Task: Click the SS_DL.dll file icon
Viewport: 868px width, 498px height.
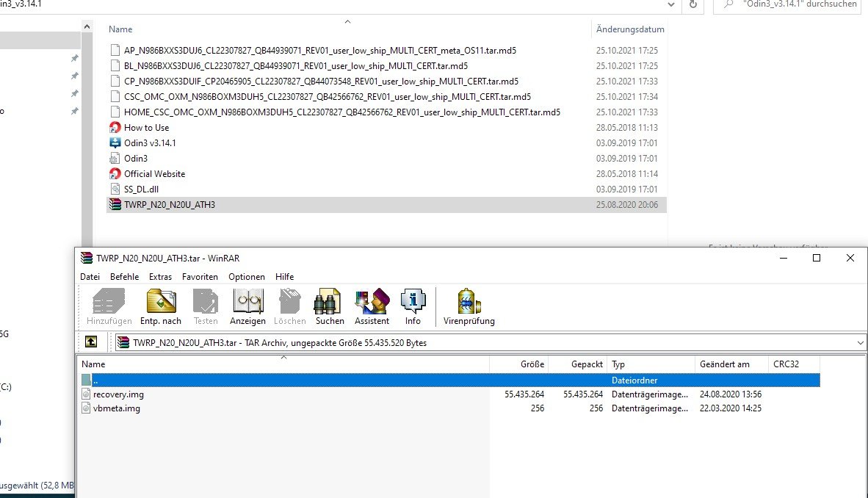Action: click(x=115, y=190)
